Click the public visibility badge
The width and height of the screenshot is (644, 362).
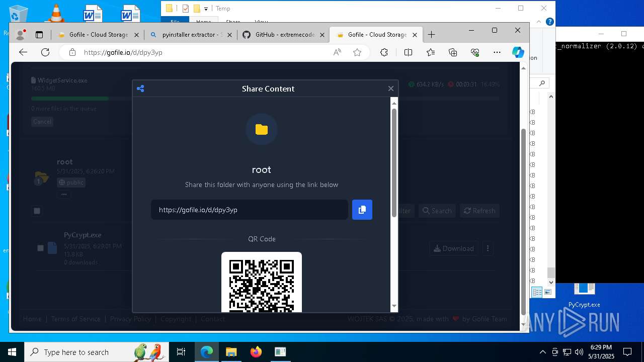[x=71, y=183]
